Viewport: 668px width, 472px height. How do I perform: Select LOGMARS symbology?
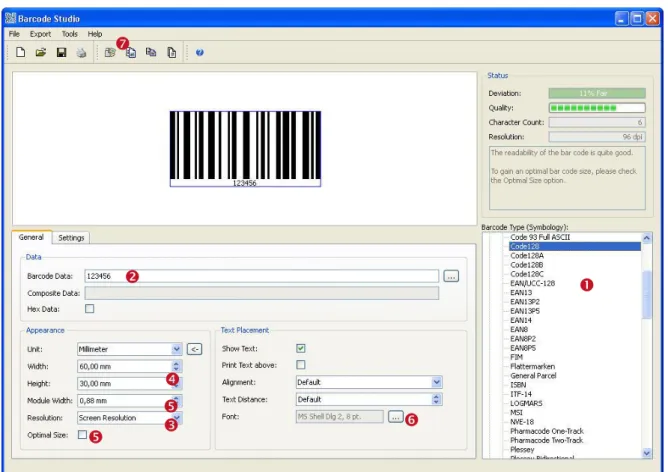click(526, 403)
